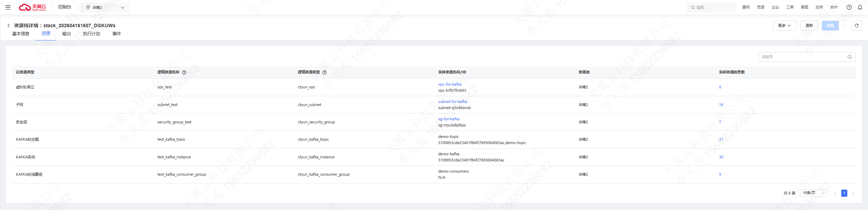Select the ctyun_vpc logical type cell

tap(307, 87)
